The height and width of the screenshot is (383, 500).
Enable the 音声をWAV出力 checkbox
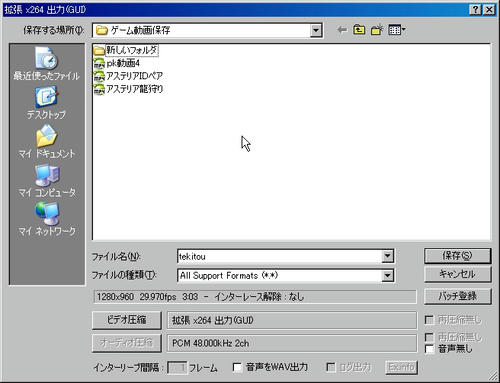pyautogui.click(x=237, y=367)
